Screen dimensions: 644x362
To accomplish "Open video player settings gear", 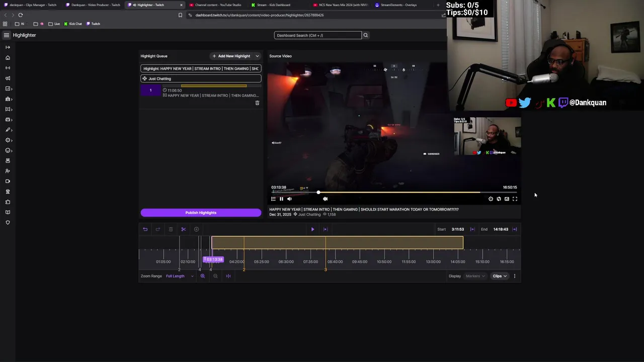I will (491, 199).
